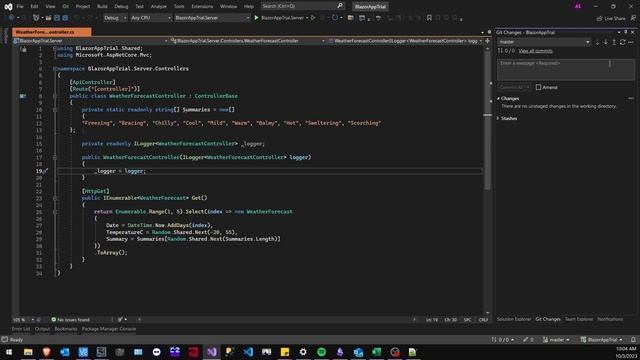Open Spotify from the taskbar
The width and height of the screenshot is (640, 360).
point(322,352)
